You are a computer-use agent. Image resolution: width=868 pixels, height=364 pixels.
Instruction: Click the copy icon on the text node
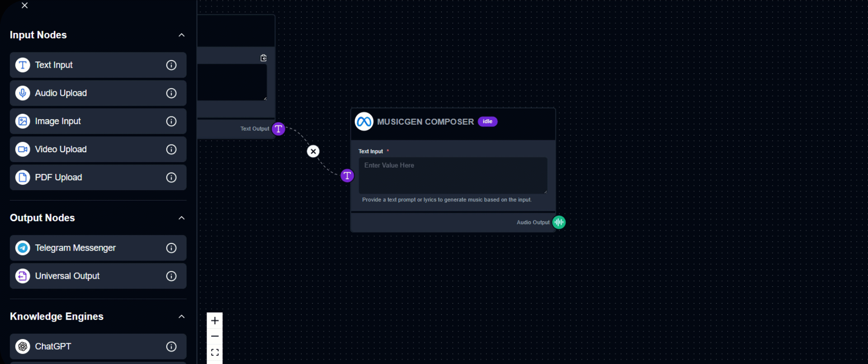[264, 58]
